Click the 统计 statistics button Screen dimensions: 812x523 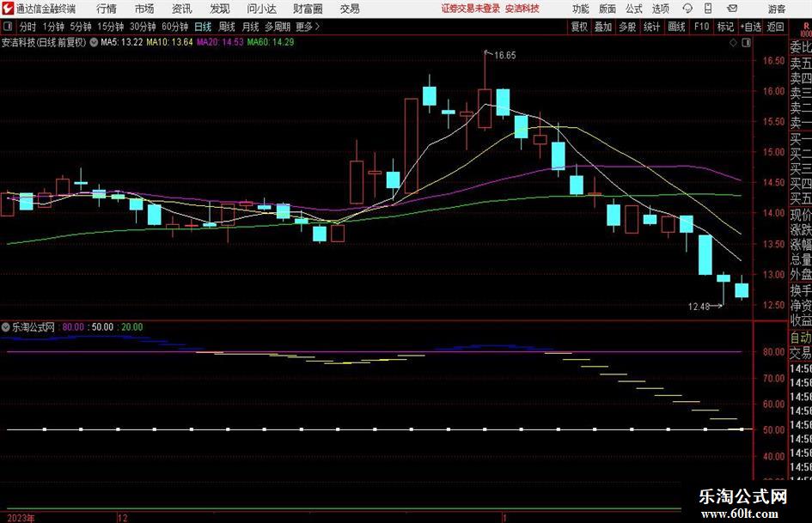pos(651,27)
